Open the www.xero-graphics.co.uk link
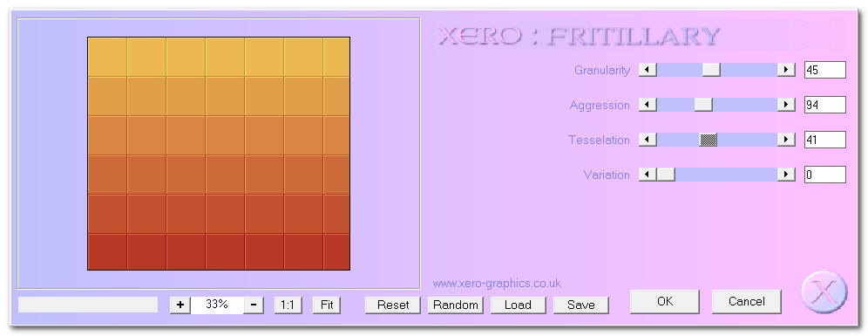The width and height of the screenshot is (868, 336). pos(497,284)
